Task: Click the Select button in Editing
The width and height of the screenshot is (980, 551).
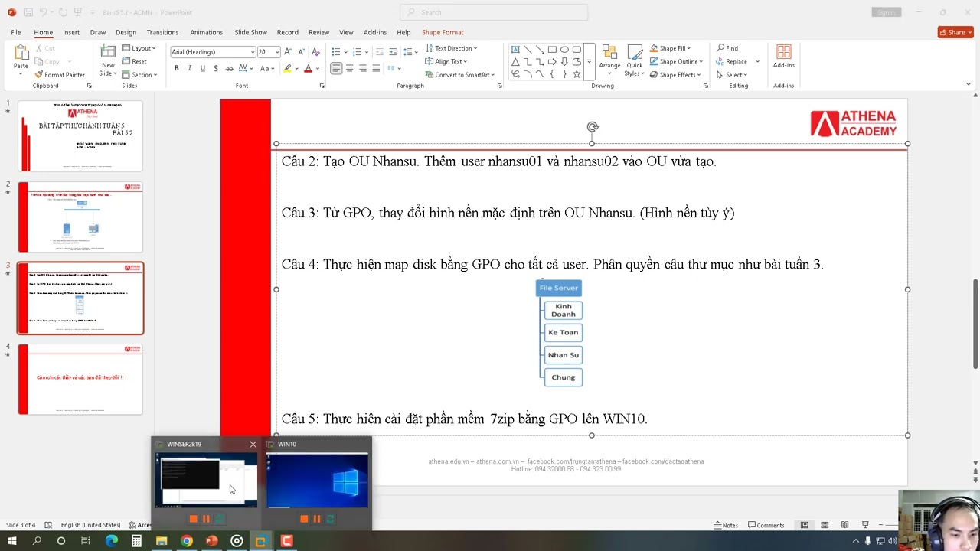Action: coord(731,75)
